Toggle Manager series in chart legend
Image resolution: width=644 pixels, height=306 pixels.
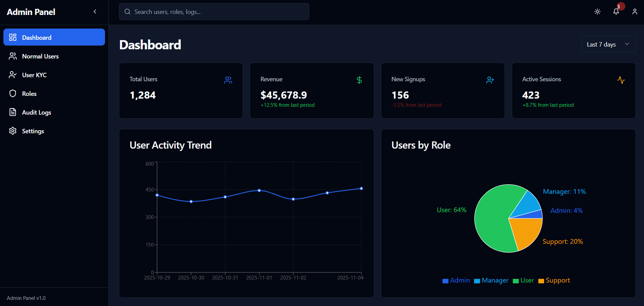491,280
